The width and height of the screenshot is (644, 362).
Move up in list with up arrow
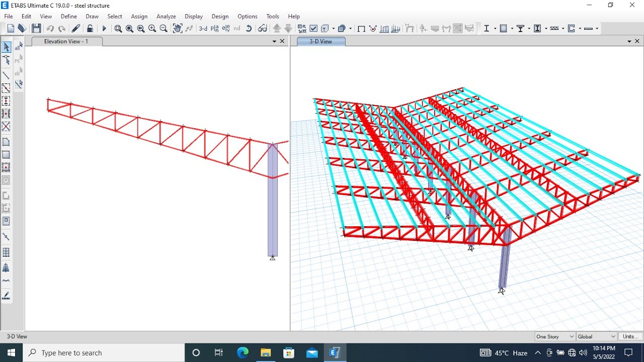(x=277, y=29)
